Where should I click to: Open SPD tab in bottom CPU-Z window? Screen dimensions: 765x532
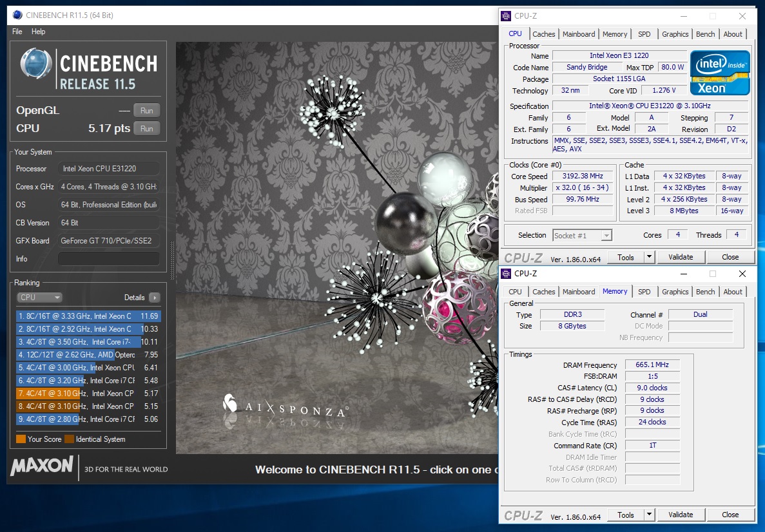(x=644, y=292)
